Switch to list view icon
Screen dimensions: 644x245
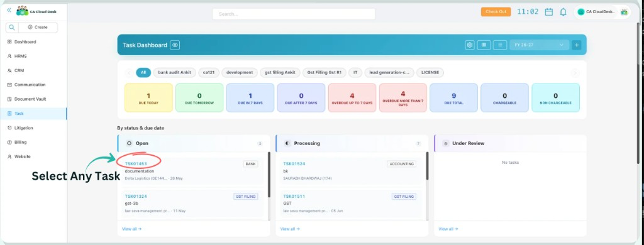[x=500, y=45]
